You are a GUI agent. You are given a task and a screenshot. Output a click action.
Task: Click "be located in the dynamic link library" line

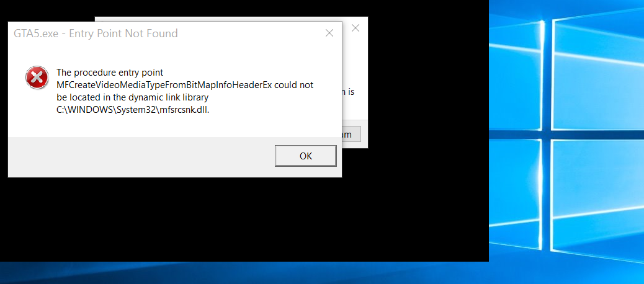[x=133, y=98]
